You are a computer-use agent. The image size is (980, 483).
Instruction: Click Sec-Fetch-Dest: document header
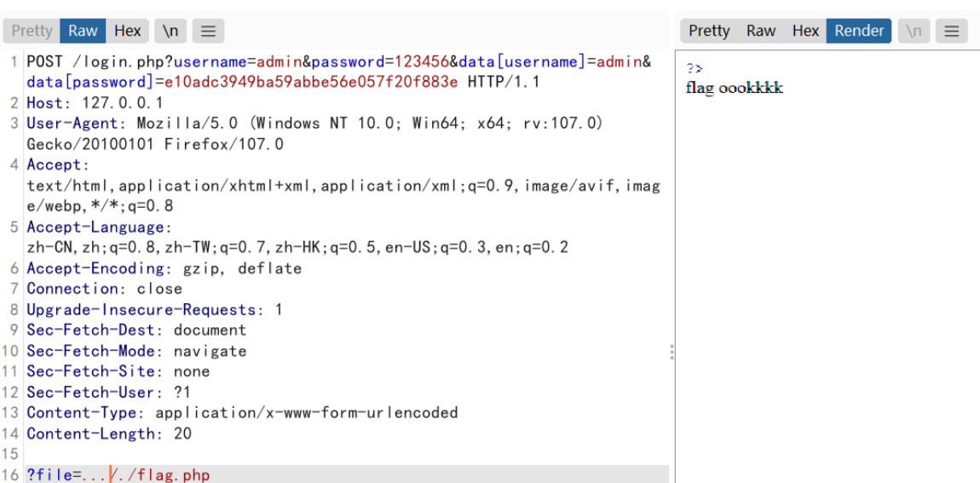[136, 330]
